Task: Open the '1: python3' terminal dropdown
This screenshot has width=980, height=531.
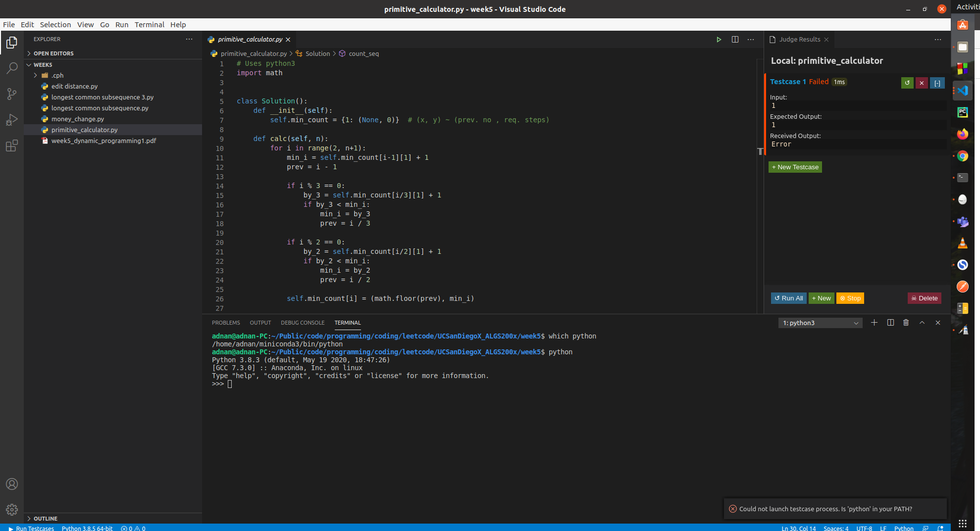Action: point(820,323)
